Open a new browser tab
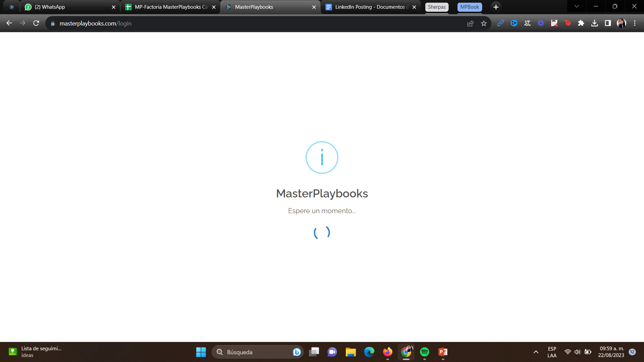Viewport: 644px width, 362px height. click(x=496, y=7)
